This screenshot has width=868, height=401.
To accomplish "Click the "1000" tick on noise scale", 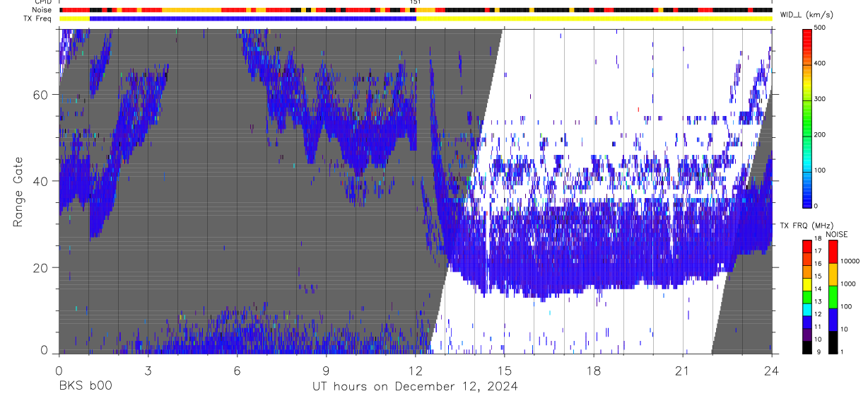I will [848, 284].
